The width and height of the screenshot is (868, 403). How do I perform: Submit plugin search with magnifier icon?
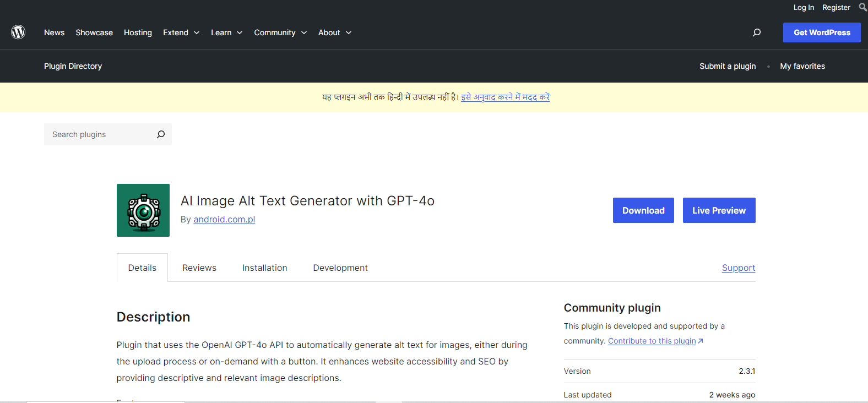click(x=161, y=134)
